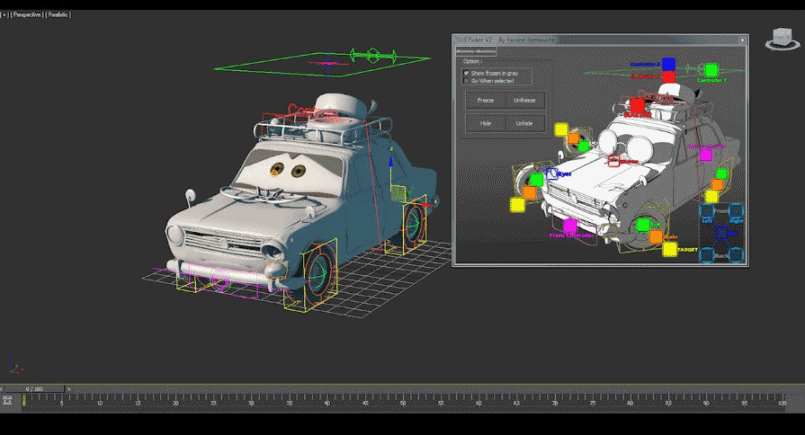
Task: Pick the yellow square nearest the Unhide button
Action: coord(561,129)
